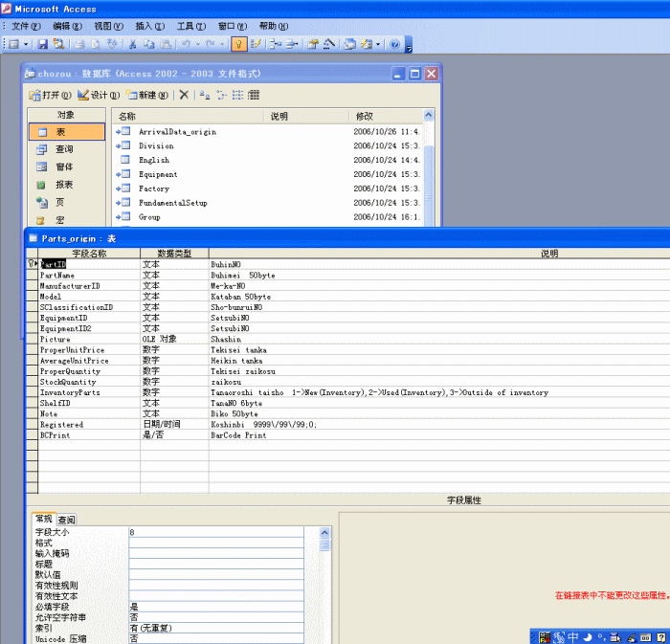Click the Build wand icon
Screen dimensions: 670x644
[x=329, y=44]
